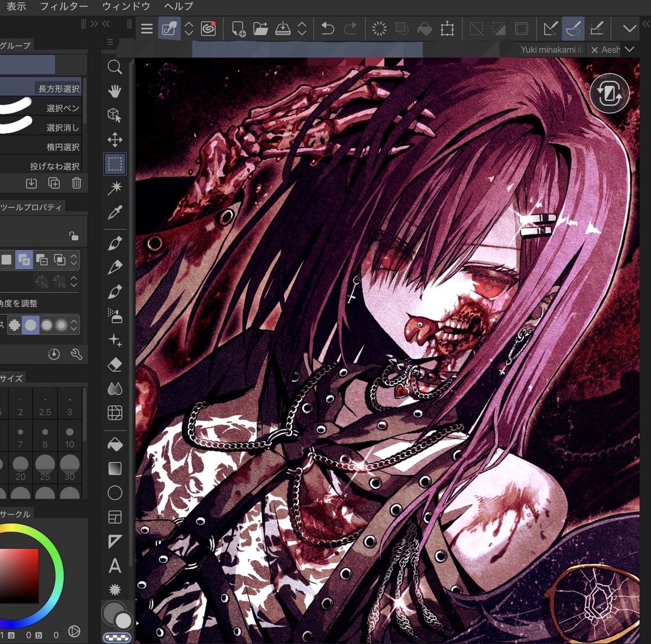Choose the 楕円選択 sub tool

63,146
